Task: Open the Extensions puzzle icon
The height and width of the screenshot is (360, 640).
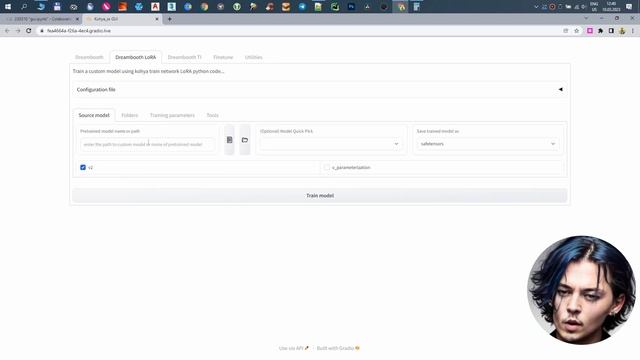Action: pos(600,31)
